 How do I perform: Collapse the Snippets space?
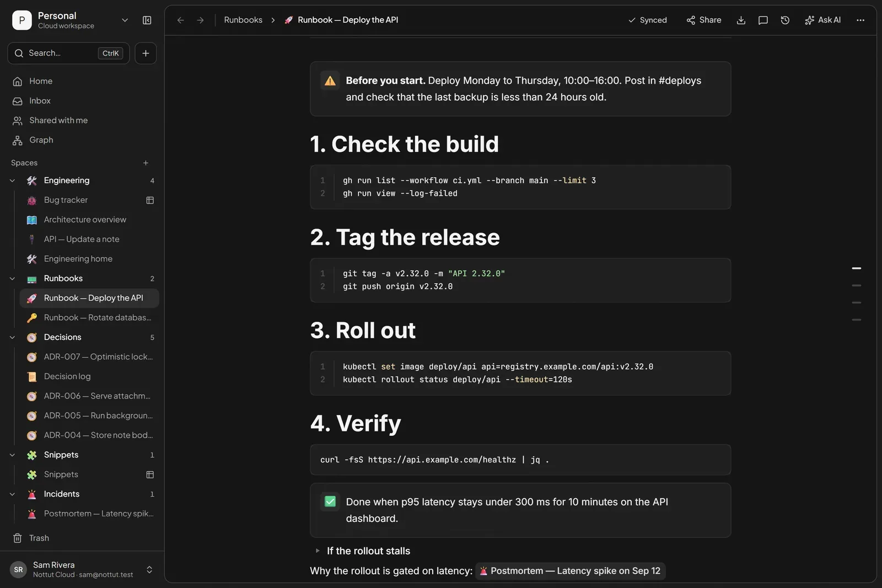pos(12,455)
